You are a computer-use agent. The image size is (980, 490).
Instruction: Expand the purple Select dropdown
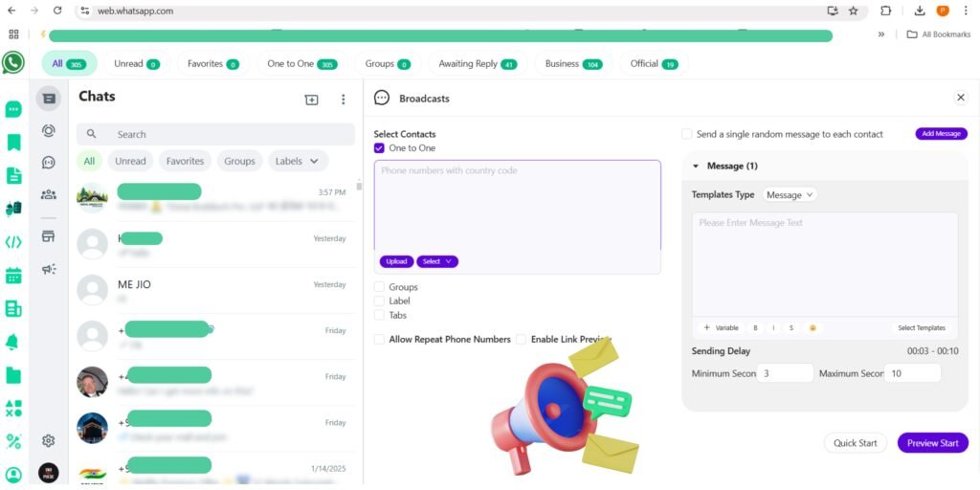point(437,261)
